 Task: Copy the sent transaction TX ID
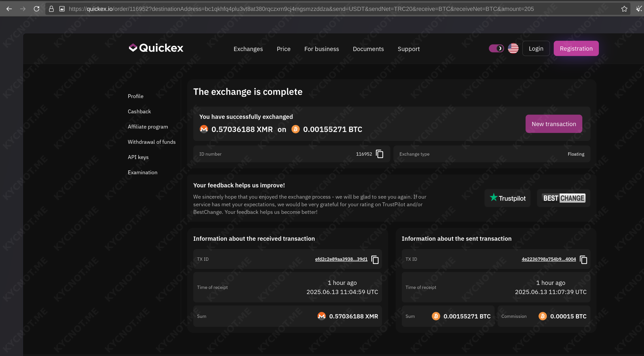pyautogui.click(x=583, y=260)
